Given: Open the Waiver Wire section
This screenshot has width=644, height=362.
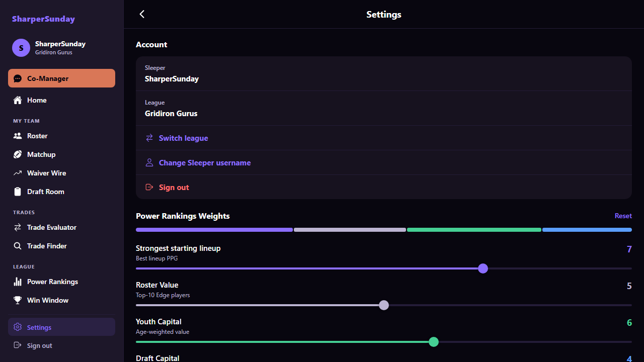Looking at the screenshot, I should [61, 173].
